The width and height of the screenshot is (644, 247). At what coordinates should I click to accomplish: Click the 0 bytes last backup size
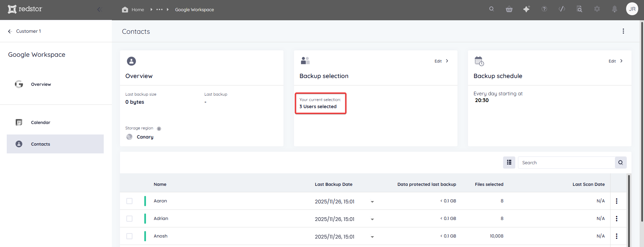[x=134, y=102]
